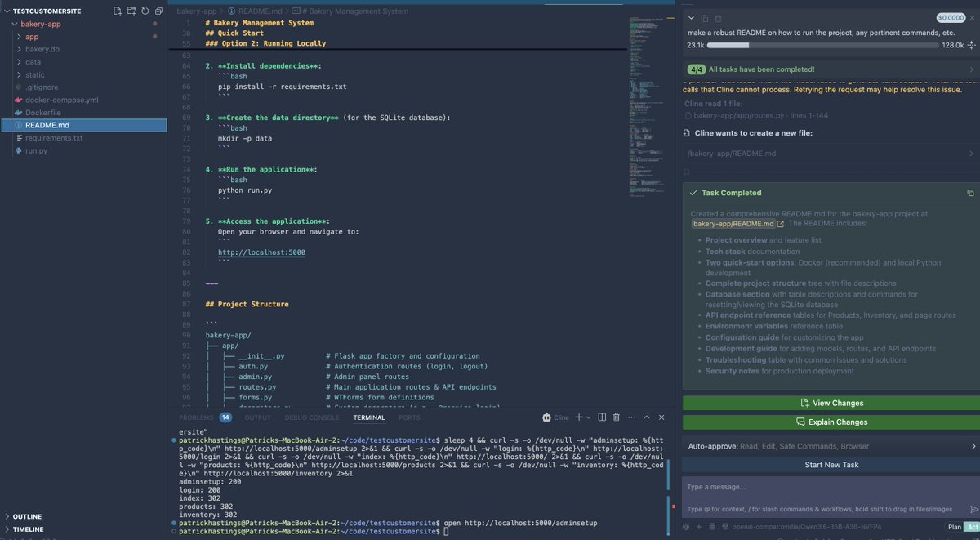Screen dimensions: 980x540
Task: Click Start New Task button
Action: (x=831, y=465)
